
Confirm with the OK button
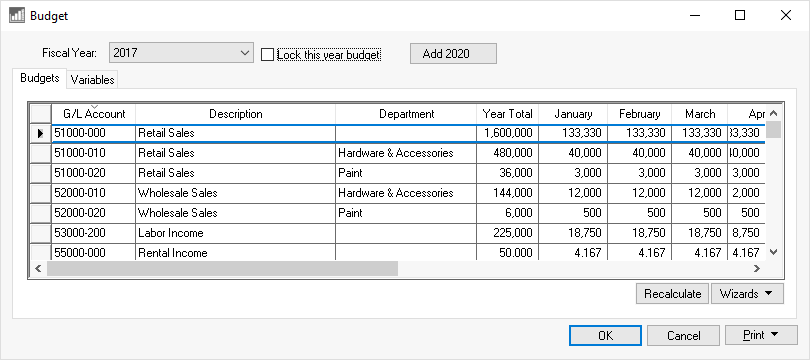(605, 335)
